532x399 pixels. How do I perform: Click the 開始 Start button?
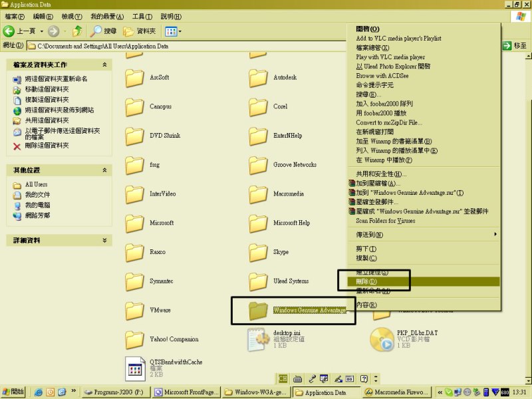pyautogui.click(x=13, y=392)
